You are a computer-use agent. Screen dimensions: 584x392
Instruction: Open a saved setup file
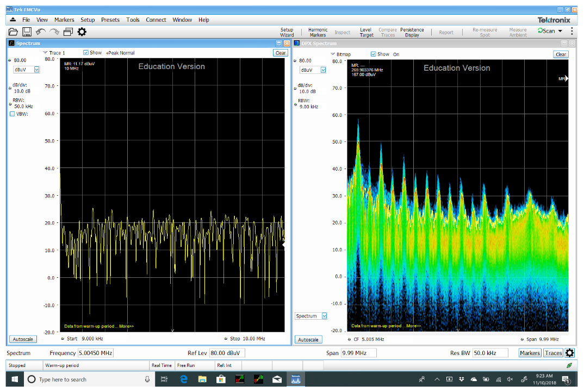click(13, 31)
